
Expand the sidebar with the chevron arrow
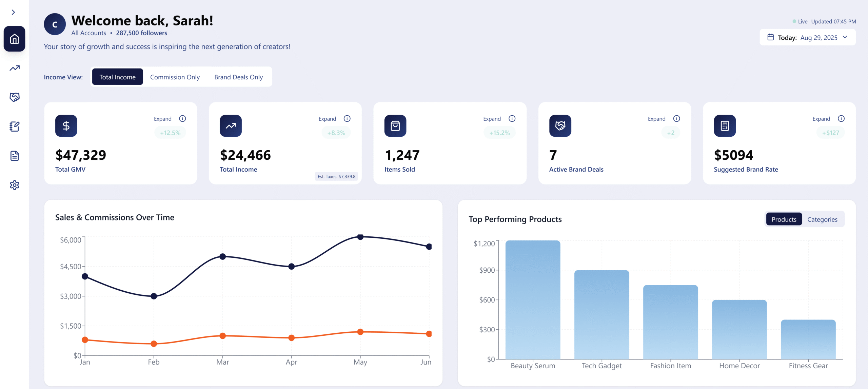pos(13,12)
